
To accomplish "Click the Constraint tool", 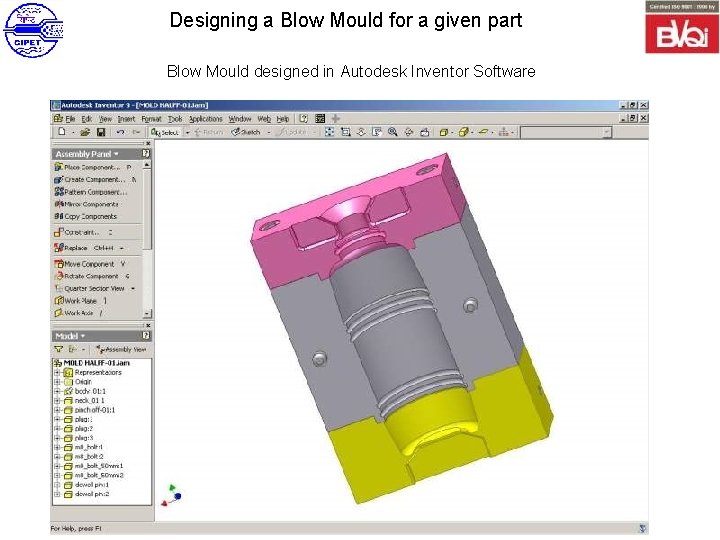I will click(x=83, y=232).
